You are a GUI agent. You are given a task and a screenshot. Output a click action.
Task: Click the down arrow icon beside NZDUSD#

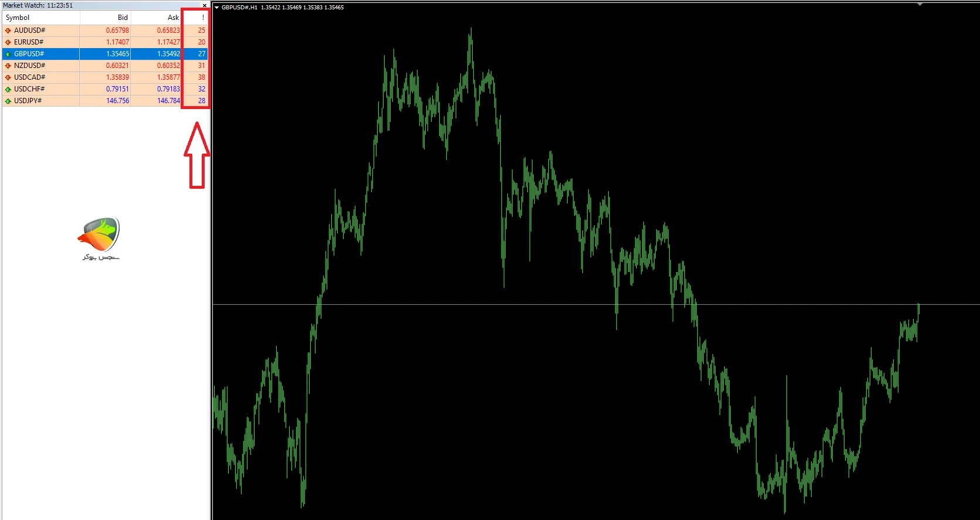pyautogui.click(x=8, y=66)
